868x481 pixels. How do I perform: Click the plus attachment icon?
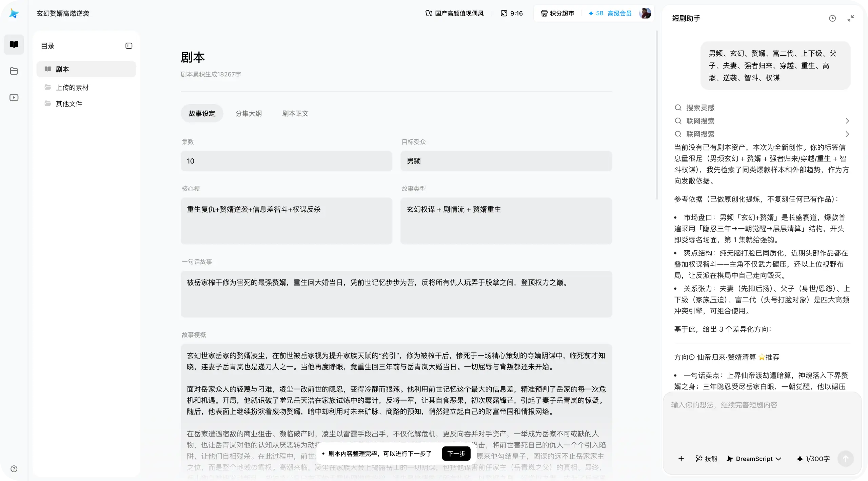[x=681, y=459]
